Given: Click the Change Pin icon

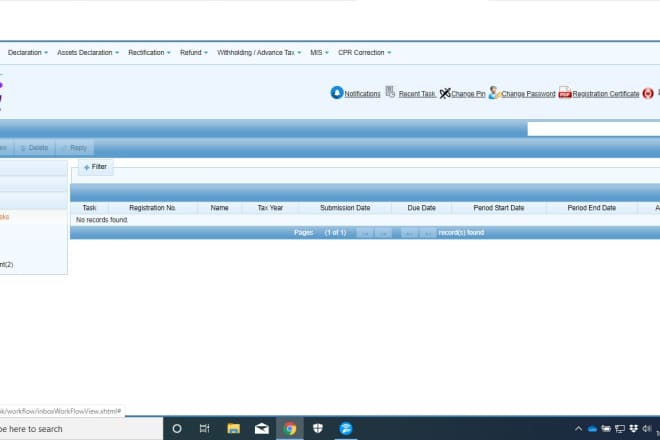Looking at the screenshot, I should click(444, 93).
